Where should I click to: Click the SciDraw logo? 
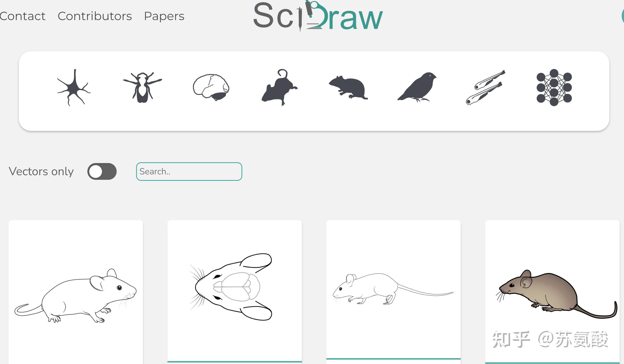(318, 15)
